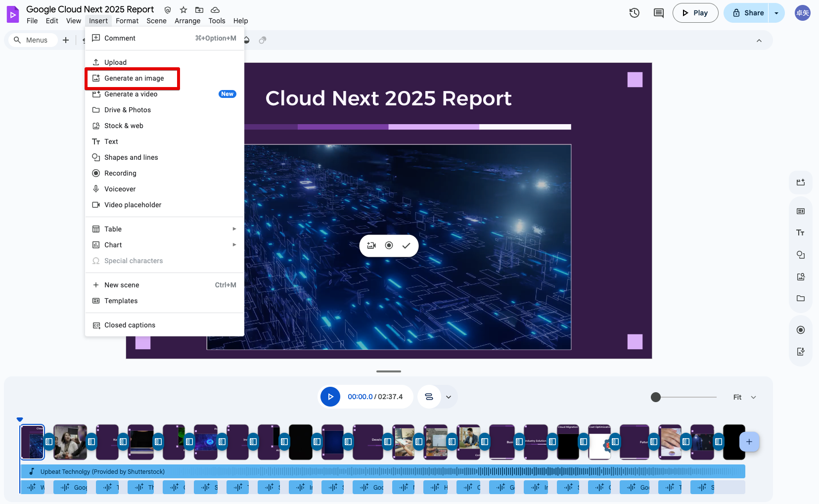Open Shapes panel in right sidebar
This screenshot has width=819, height=504.
pos(800,255)
